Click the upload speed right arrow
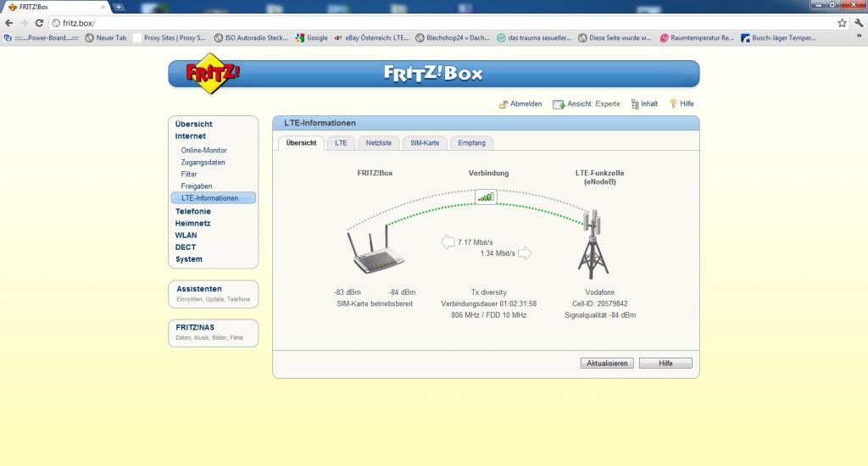 coord(524,253)
